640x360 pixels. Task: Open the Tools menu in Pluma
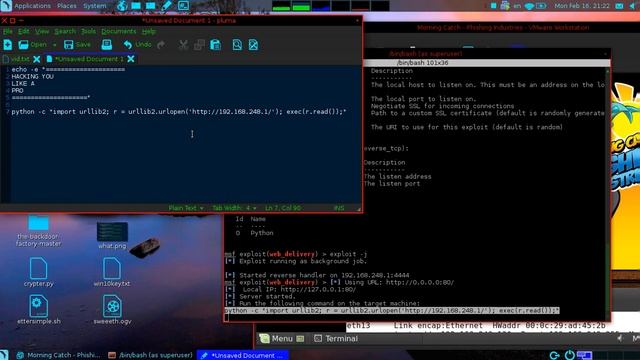pos(88,31)
